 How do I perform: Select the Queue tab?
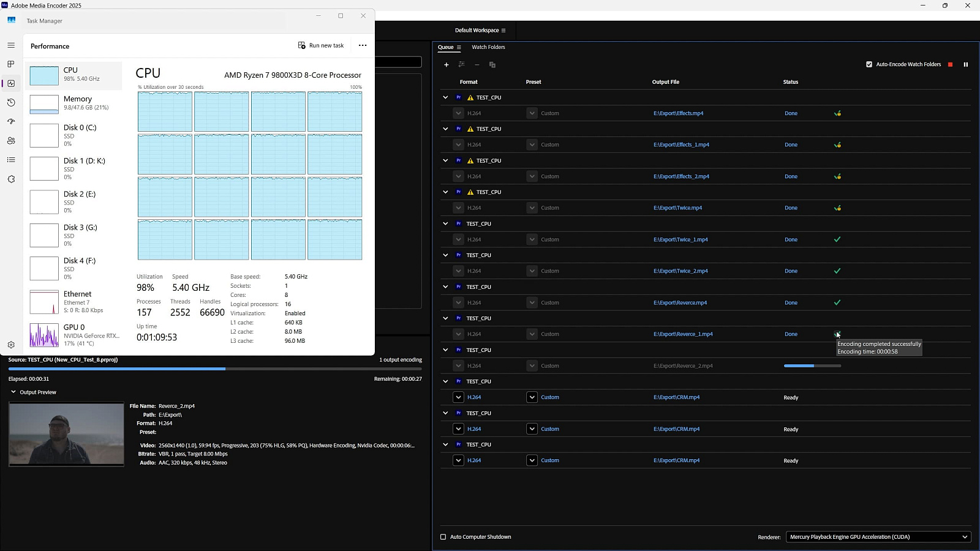(x=445, y=47)
